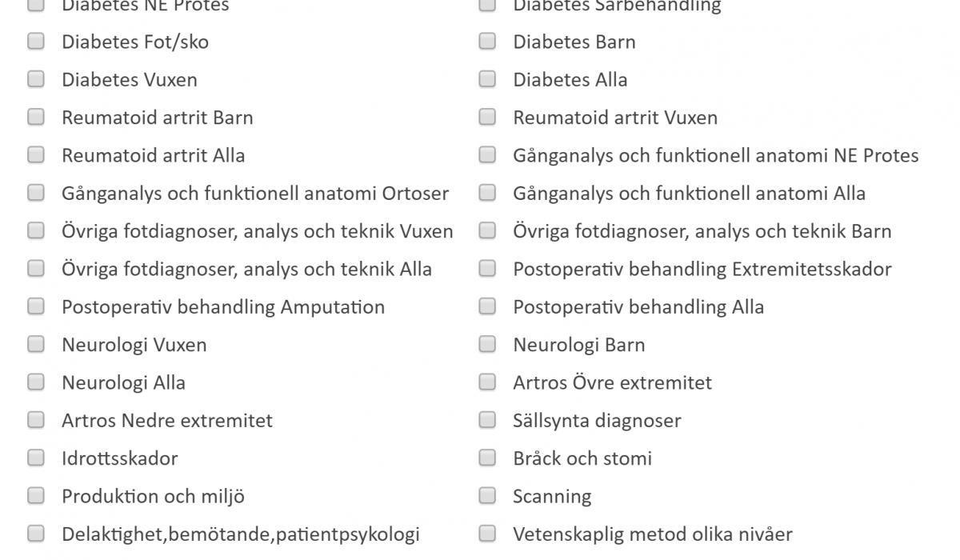Select Postoperativ behandling Extremitetsskador checkbox
Screen dimensions: 960x560
(487, 269)
